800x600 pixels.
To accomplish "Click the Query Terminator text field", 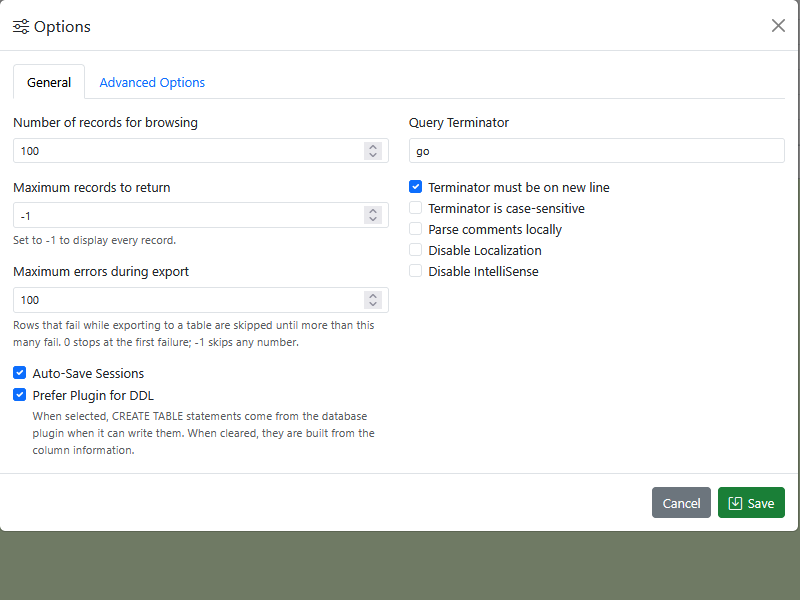I will [x=596, y=151].
